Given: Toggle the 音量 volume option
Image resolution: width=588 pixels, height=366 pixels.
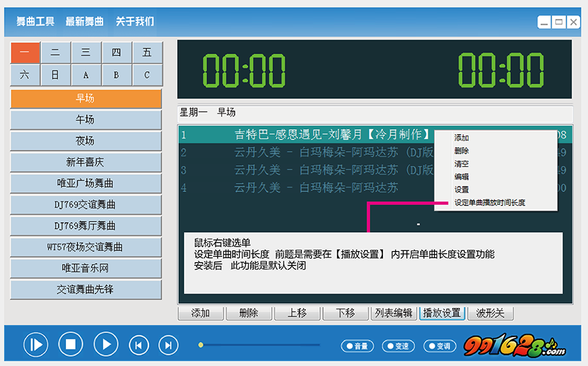Looking at the screenshot, I should pos(357,346).
